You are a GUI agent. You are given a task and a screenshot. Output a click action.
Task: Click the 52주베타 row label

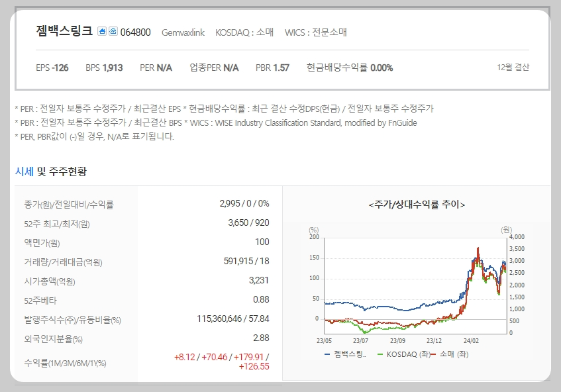pos(40,301)
